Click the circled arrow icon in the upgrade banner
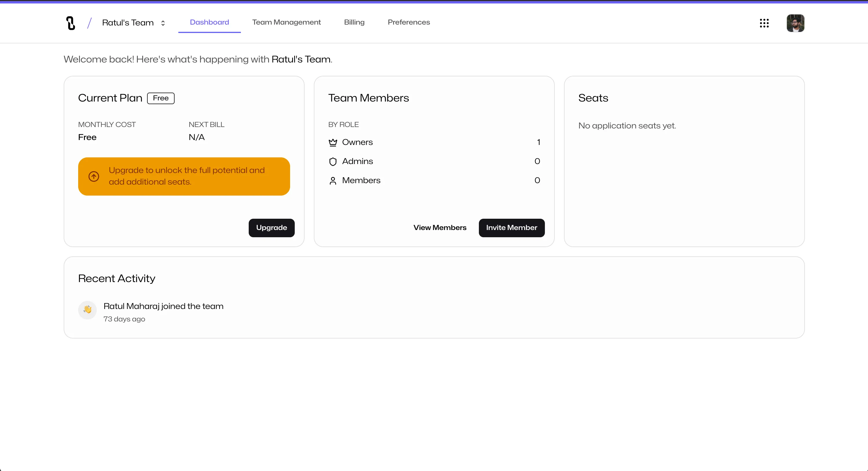 (94, 176)
